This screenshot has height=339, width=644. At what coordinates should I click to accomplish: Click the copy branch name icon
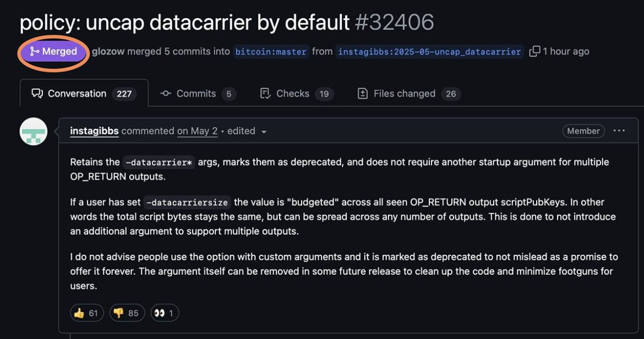point(534,51)
